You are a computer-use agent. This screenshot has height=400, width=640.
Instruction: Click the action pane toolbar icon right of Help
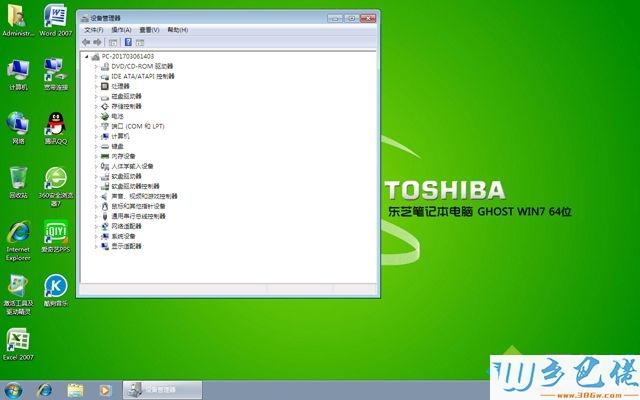140,42
